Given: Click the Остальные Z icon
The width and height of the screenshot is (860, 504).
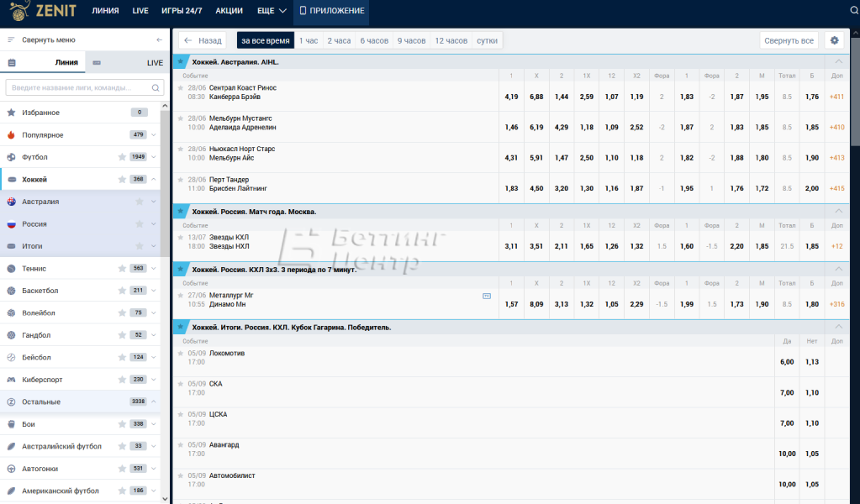Looking at the screenshot, I should [x=11, y=402].
